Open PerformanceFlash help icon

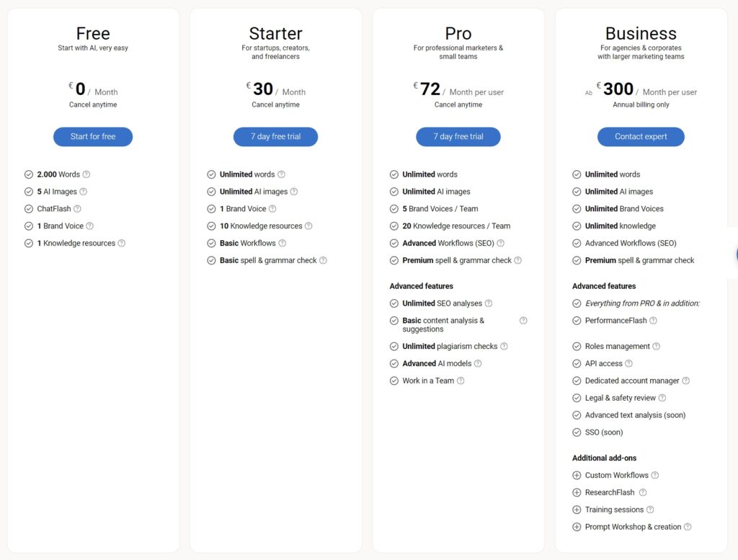(x=653, y=321)
